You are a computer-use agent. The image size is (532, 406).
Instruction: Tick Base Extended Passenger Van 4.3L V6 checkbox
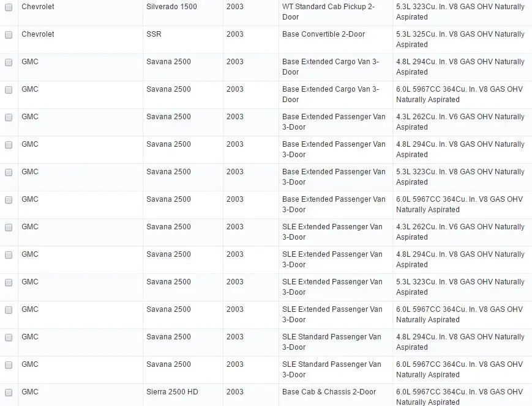click(x=9, y=117)
